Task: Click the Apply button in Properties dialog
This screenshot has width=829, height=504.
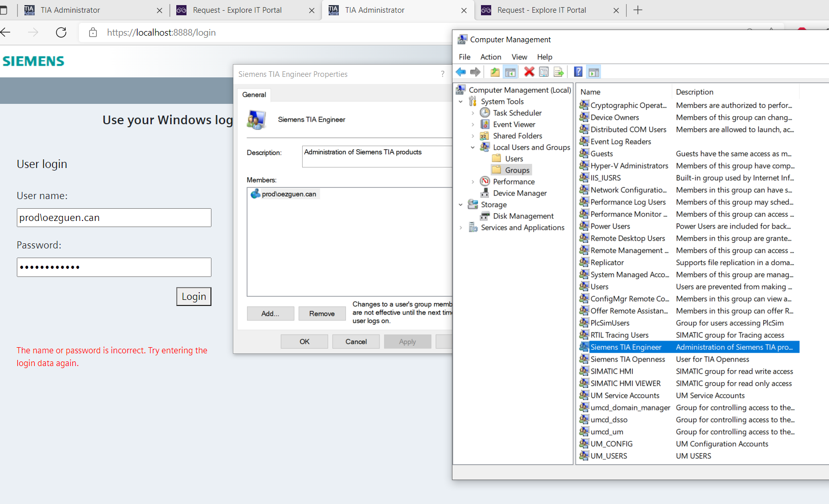Action: [x=408, y=342]
